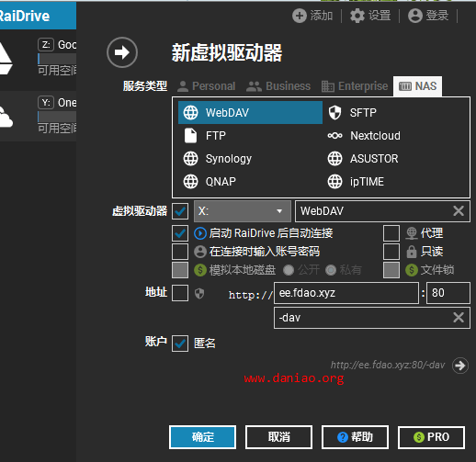
Task: Click the 确定 (OK) button
Action: (x=202, y=437)
